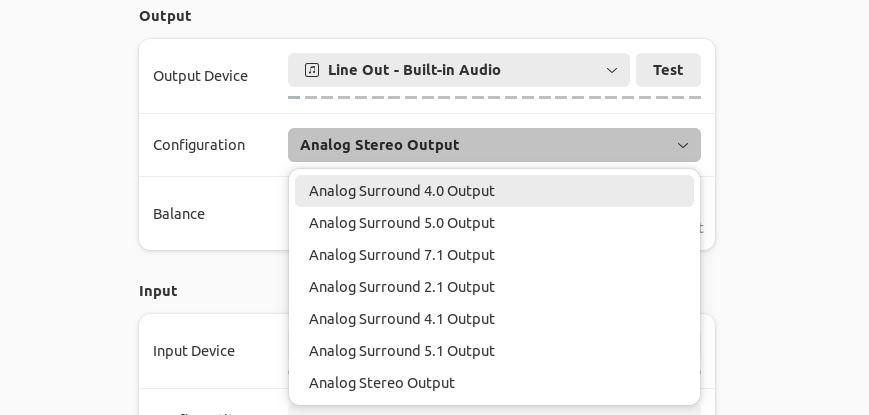Choose Analog Surround 5.0 Output

coord(401,223)
